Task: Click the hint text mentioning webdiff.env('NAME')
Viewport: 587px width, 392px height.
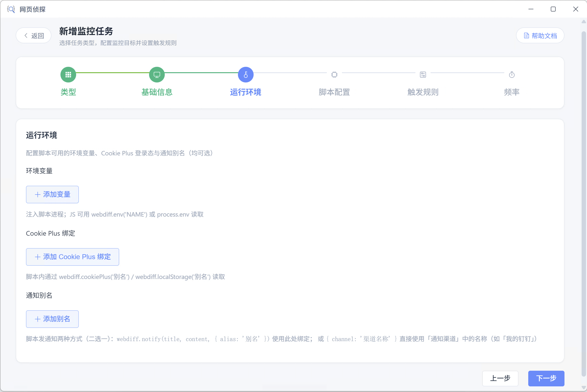Action: tap(115, 215)
